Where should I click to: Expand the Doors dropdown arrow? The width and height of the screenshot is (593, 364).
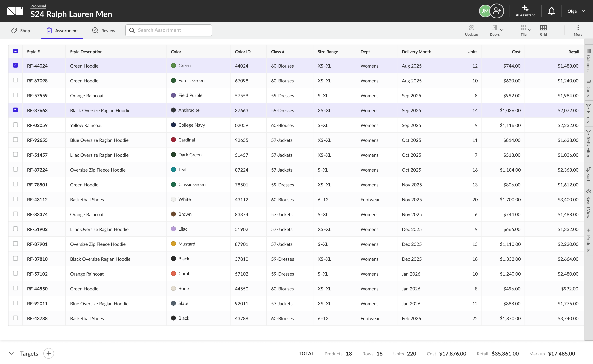click(502, 30)
